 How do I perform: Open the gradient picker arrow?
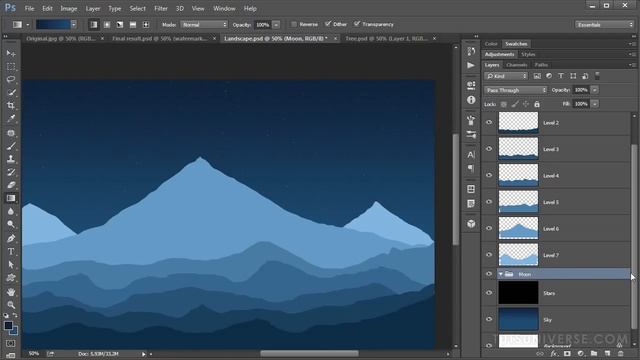coord(73,24)
